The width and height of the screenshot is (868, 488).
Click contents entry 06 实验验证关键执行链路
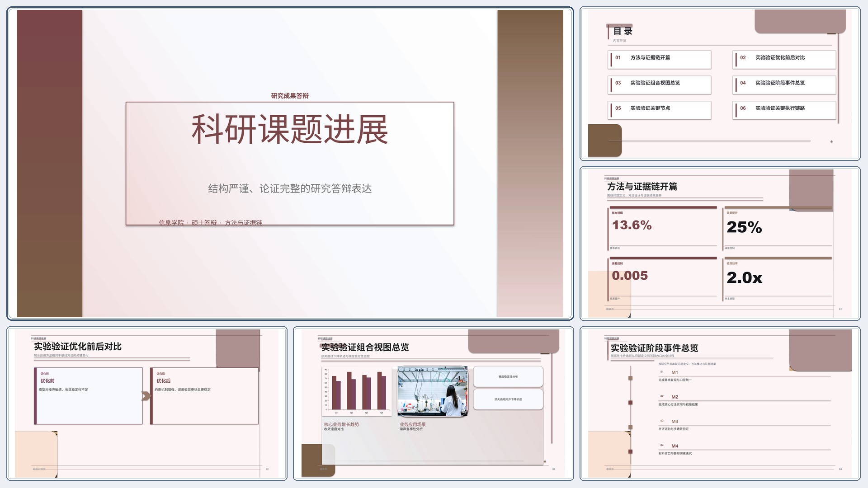[x=784, y=110]
